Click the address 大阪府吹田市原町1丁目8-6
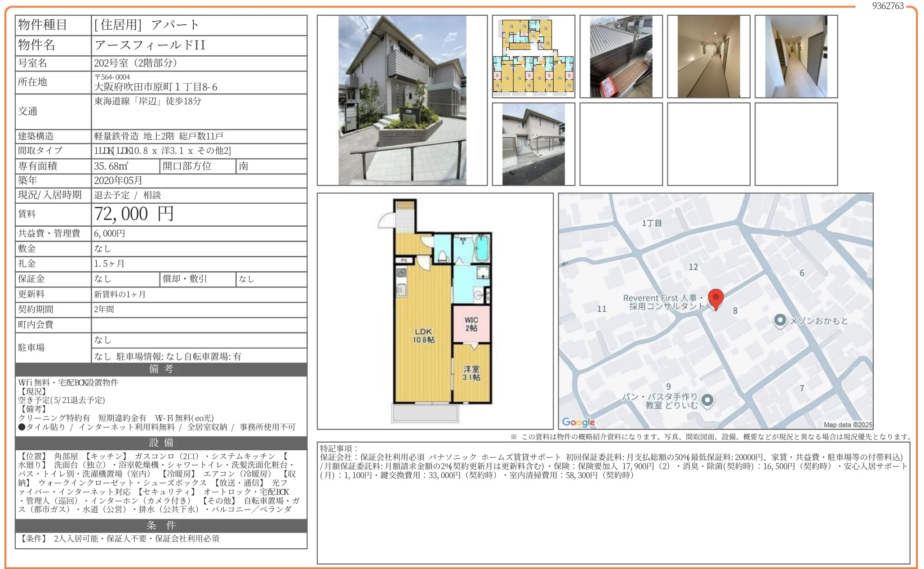The height and width of the screenshot is (569, 924). (x=155, y=87)
